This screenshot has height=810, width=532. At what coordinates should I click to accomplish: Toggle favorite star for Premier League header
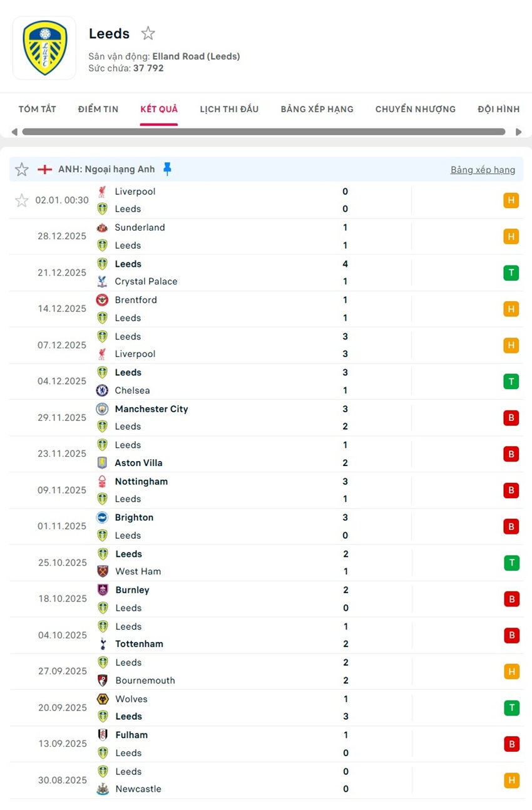(x=22, y=170)
